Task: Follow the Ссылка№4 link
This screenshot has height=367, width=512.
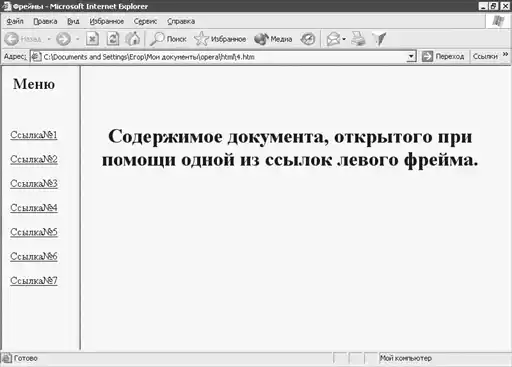Action: pos(34,208)
